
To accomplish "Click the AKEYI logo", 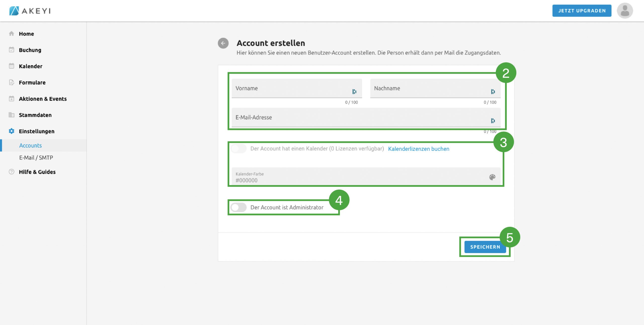I will point(30,11).
